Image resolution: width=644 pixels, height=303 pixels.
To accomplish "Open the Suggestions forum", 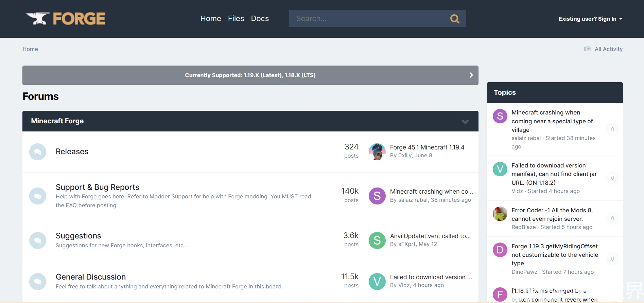I will 79,236.
